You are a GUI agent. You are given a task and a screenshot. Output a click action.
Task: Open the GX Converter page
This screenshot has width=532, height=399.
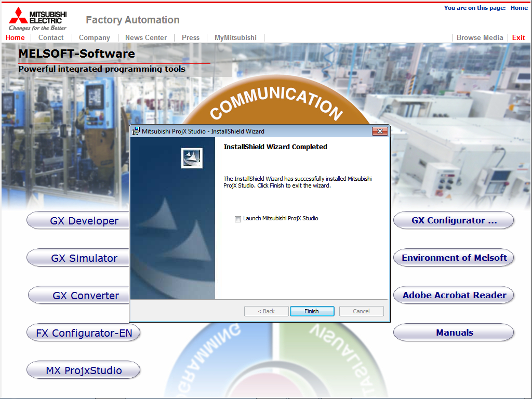pos(78,295)
